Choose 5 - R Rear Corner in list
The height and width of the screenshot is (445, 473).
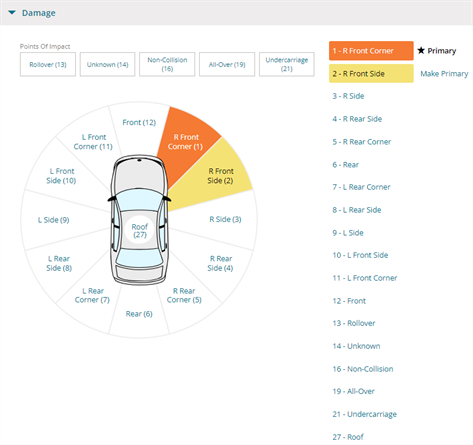[362, 142]
